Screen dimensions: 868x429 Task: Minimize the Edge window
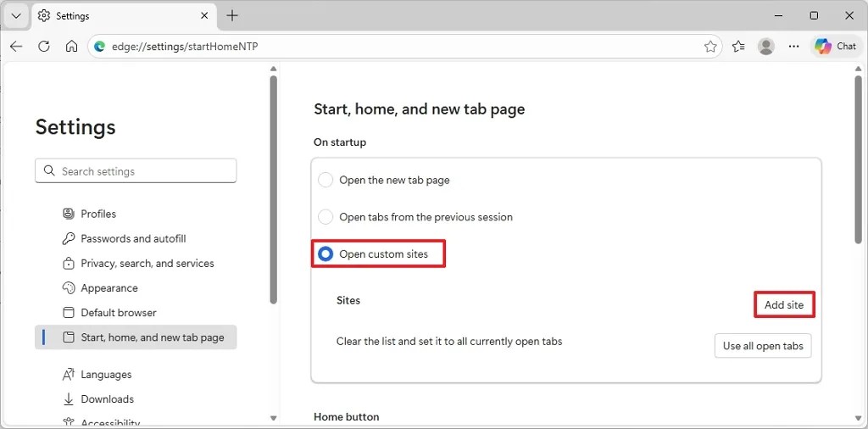(x=778, y=15)
